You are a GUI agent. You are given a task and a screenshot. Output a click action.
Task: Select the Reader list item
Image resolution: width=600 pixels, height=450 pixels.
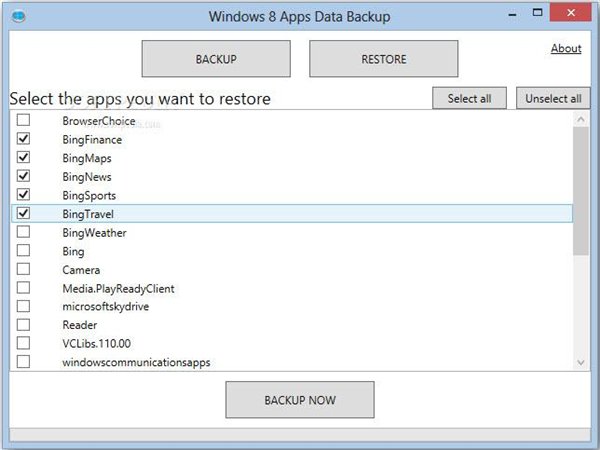coord(79,325)
